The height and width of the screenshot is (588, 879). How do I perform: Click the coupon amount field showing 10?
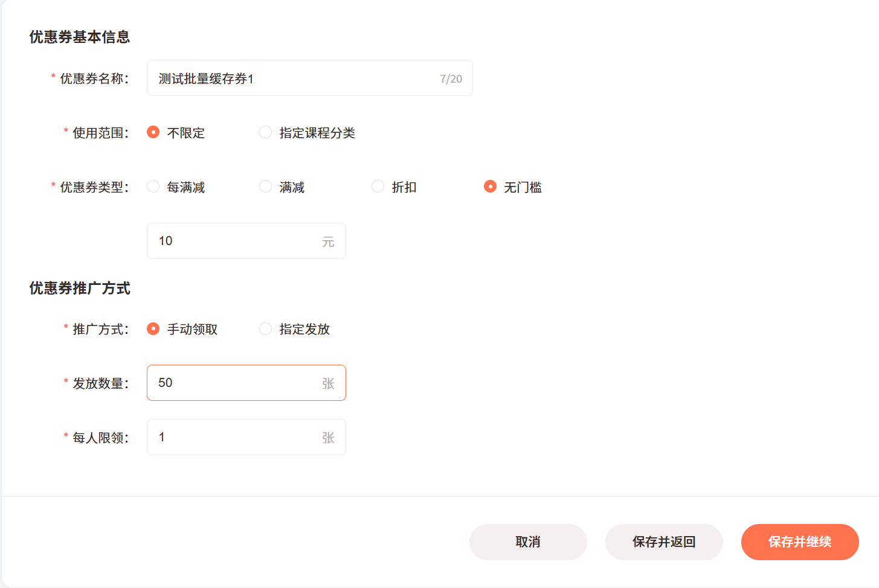[x=246, y=241]
